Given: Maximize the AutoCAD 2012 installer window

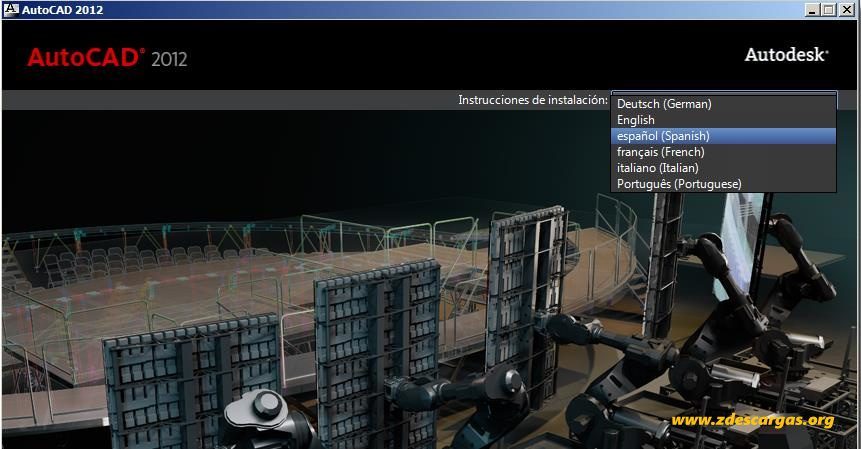Looking at the screenshot, I should 829,9.
